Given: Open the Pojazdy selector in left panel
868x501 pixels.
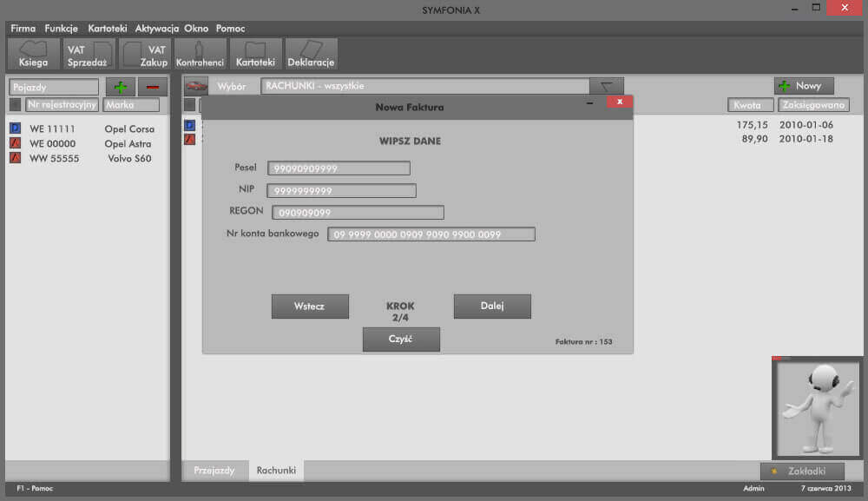Looking at the screenshot, I should click(x=54, y=87).
